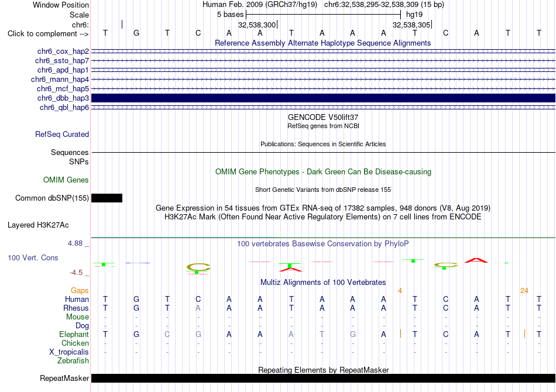Click the green Layered H3K27Ac signal line
The image size is (556, 392).
(323, 238)
